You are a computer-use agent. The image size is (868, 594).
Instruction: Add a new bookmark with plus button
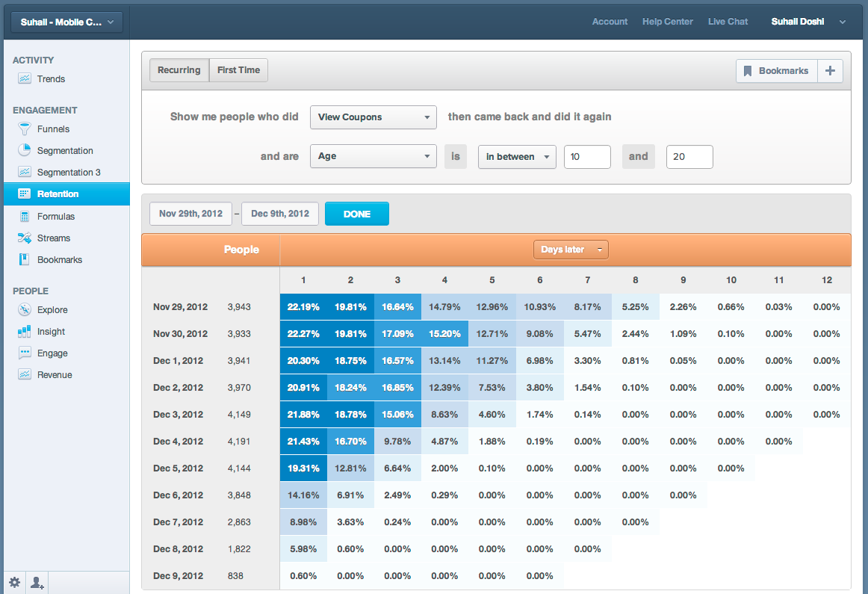(x=830, y=70)
